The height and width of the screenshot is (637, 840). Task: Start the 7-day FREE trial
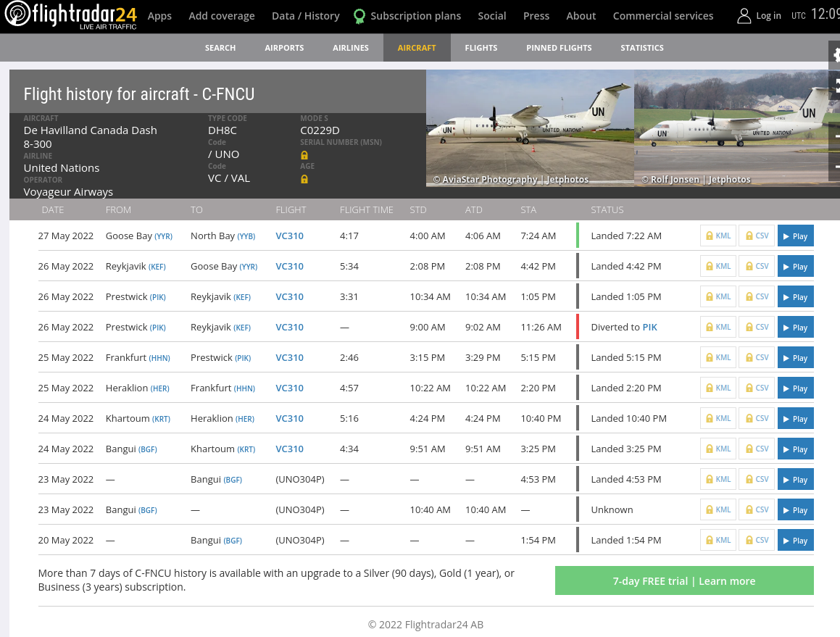(684, 580)
